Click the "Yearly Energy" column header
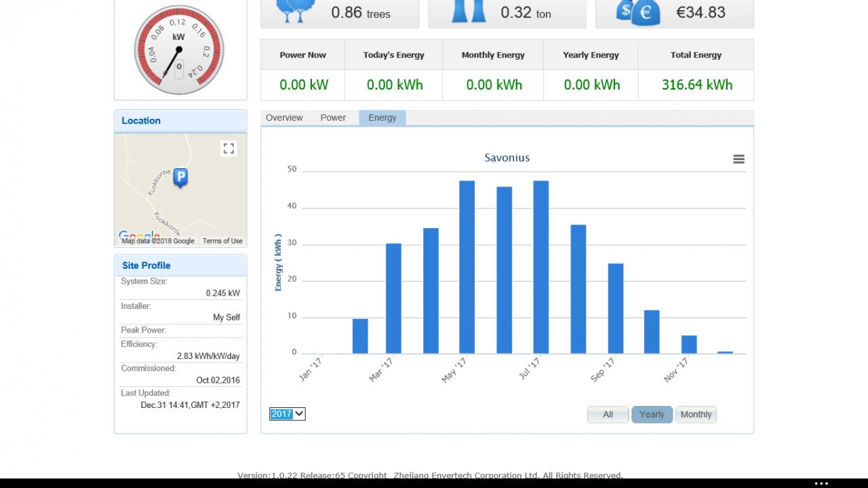This screenshot has width=868, height=488. pyautogui.click(x=591, y=55)
